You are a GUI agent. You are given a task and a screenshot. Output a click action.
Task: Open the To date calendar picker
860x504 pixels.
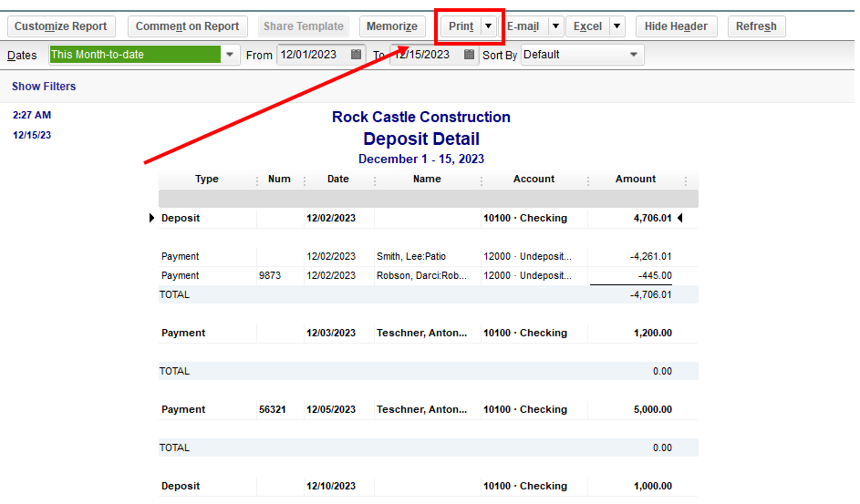[x=469, y=55]
